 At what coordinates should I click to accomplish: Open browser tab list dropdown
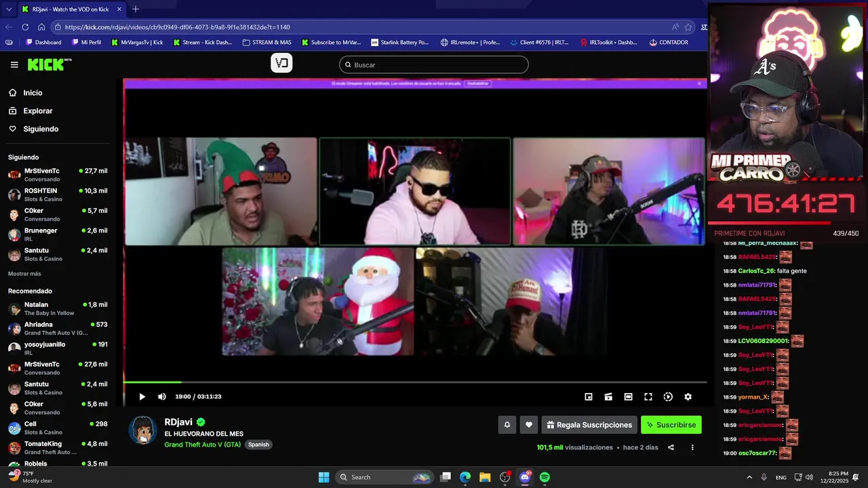(x=9, y=9)
